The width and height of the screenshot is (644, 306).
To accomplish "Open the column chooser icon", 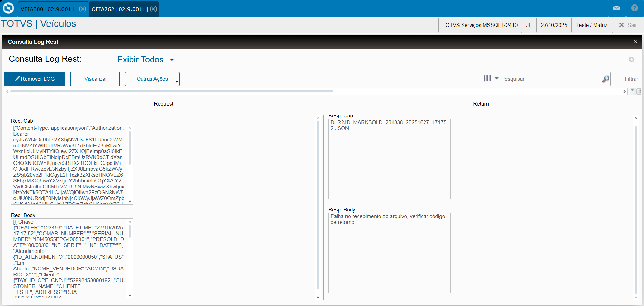I will (487, 79).
